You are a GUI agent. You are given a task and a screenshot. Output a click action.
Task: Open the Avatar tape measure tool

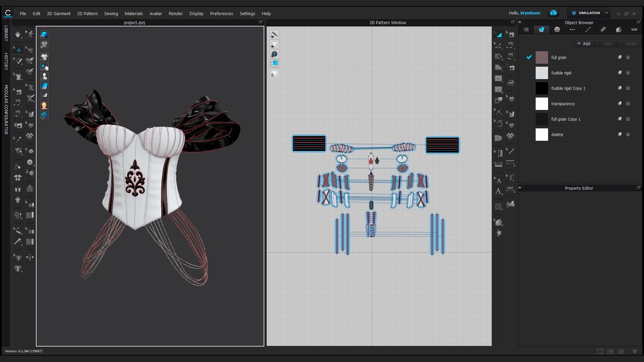pyautogui.click(x=18, y=241)
